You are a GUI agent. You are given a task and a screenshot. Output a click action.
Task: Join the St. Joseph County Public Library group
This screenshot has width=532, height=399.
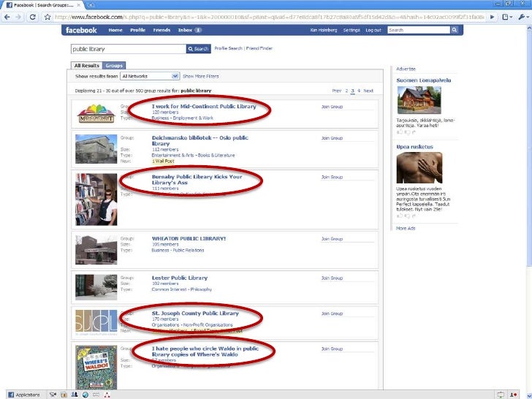332,313
